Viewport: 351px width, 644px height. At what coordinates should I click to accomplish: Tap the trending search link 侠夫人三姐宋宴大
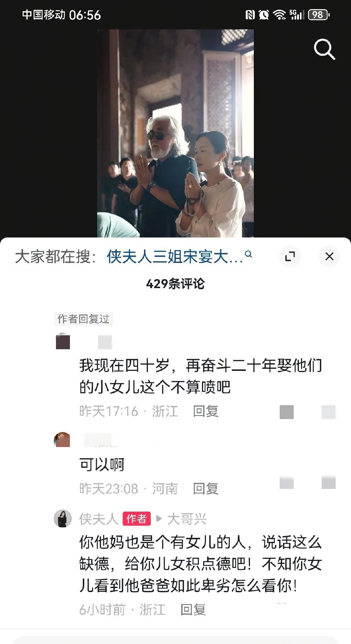point(175,257)
